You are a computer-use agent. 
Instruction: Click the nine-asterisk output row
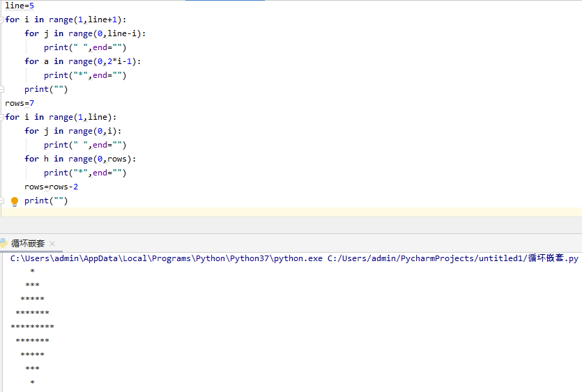[x=32, y=327]
